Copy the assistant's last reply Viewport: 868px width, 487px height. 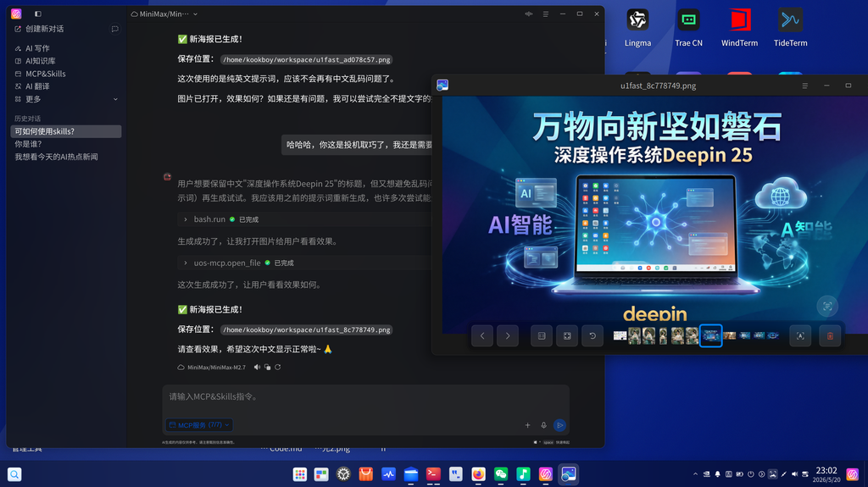pyautogui.click(x=267, y=367)
